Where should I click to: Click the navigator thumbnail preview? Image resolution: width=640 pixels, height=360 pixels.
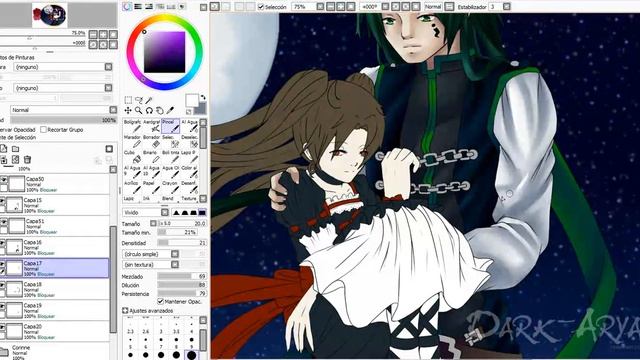pos(49,15)
